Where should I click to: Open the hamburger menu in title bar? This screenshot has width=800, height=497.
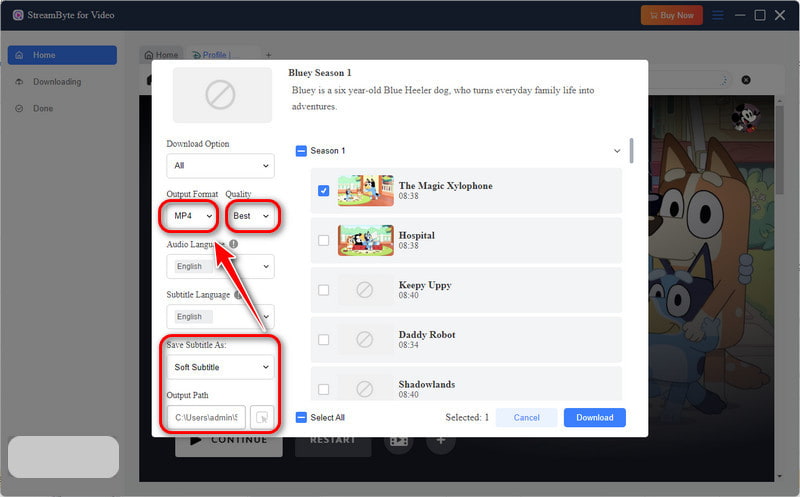(717, 15)
